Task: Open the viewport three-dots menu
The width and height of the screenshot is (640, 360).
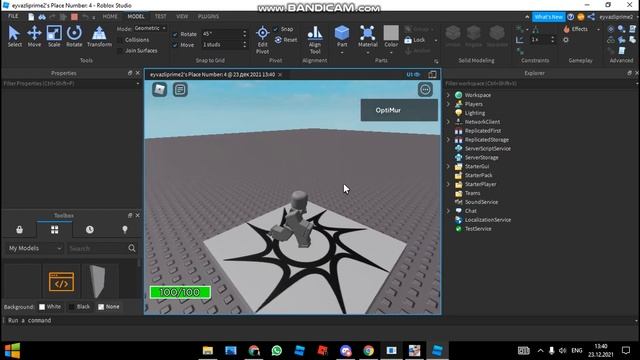Action: click(425, 89)
